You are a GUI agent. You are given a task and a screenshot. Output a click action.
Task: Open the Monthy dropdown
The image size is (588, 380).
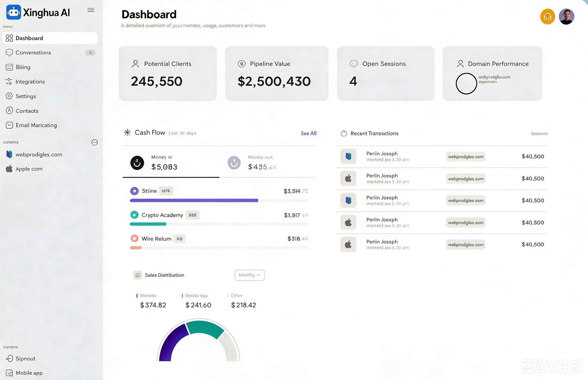(250, 275)
